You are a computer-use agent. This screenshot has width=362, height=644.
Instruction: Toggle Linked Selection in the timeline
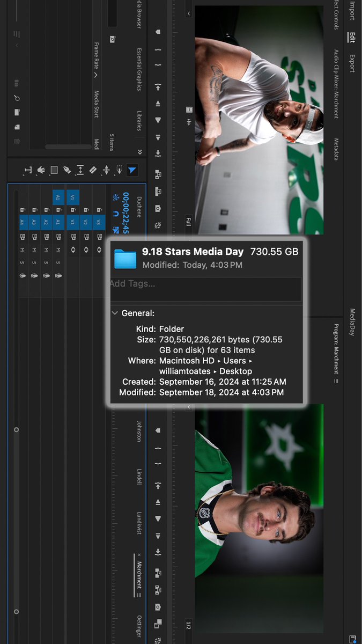[x=116, y=230]
